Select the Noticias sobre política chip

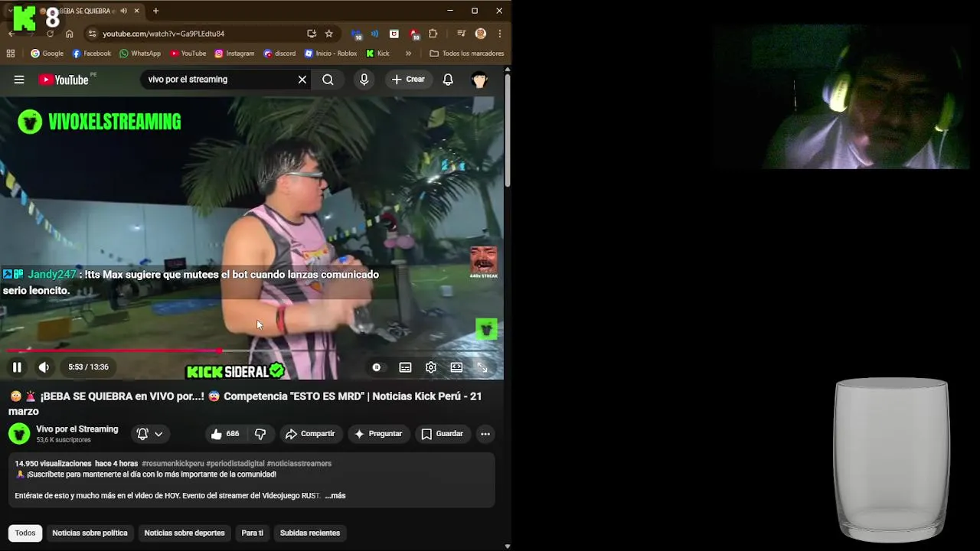click(90, 533)
